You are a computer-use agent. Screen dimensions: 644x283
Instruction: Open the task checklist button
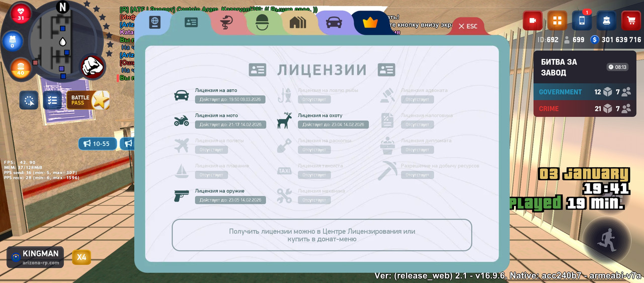tap(52, 100)
